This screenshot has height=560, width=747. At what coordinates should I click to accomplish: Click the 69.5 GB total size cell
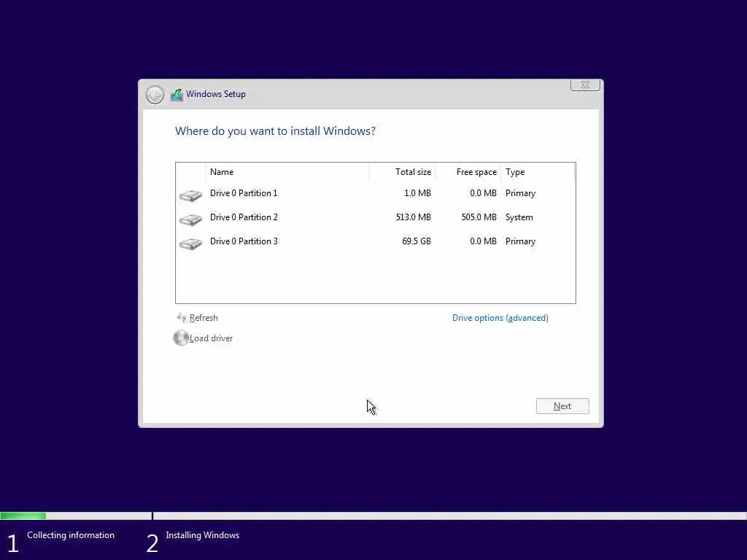(417, 241)
